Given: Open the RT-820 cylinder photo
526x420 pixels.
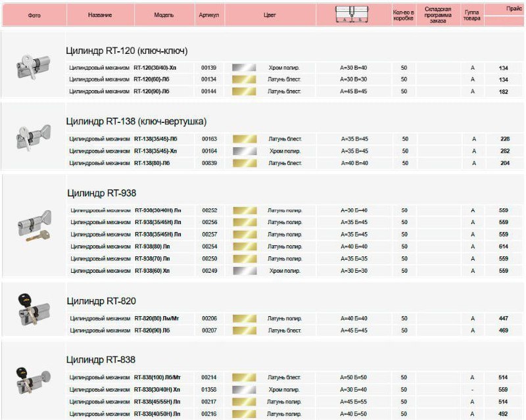Looking at the screenshot, I should click(x=34, y=310).
